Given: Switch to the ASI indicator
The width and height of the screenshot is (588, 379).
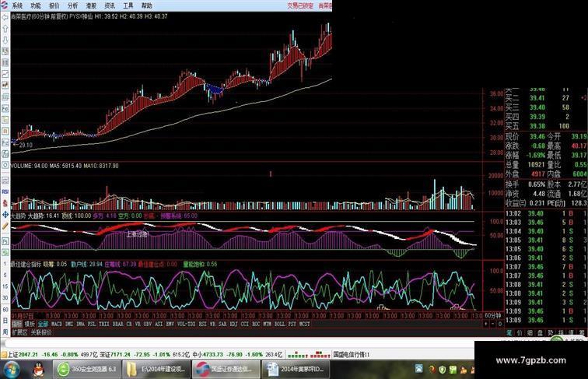Looking at the screenshot, I should (159, 324).
